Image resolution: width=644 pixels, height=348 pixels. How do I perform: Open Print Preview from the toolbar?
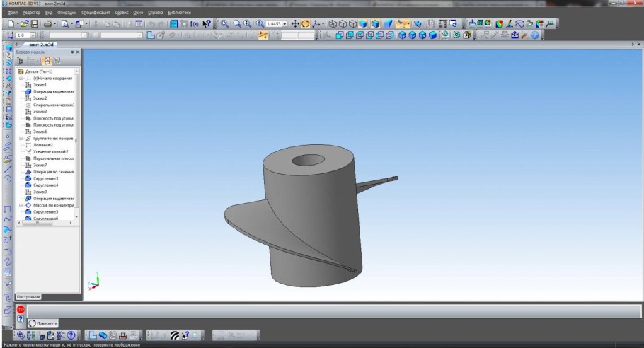point(65,24)
